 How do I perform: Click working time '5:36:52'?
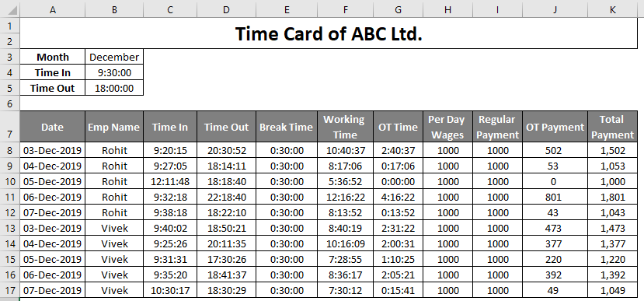(x=345, y=181)
